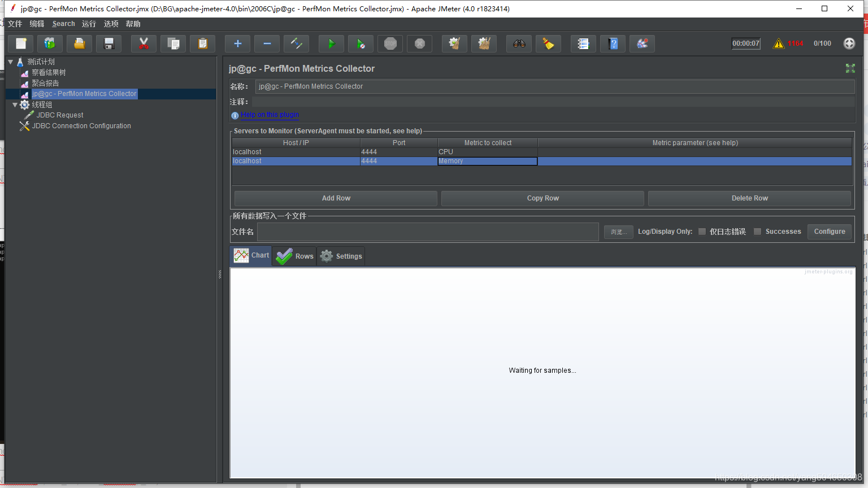Viewport: 868px width, 488px height.
Task: Click the Add Row button
Action: pos(336,198)
